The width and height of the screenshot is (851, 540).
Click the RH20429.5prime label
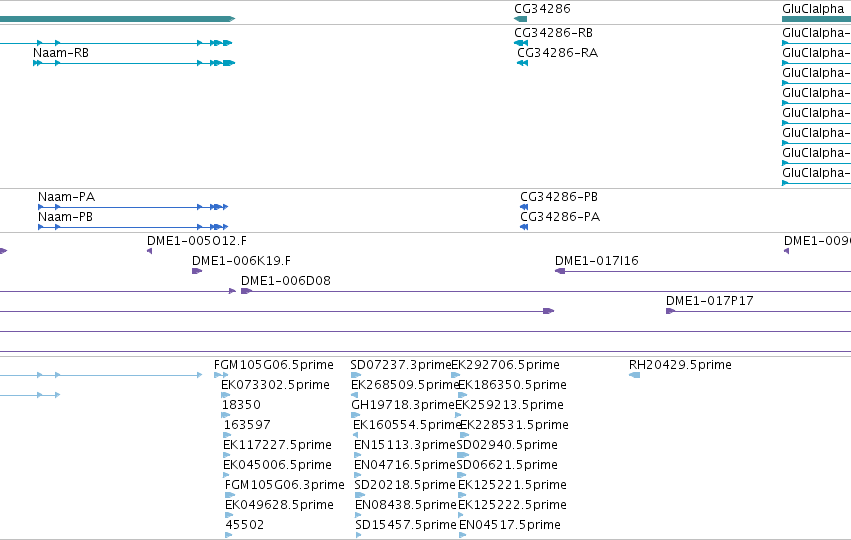coord(680,365)
